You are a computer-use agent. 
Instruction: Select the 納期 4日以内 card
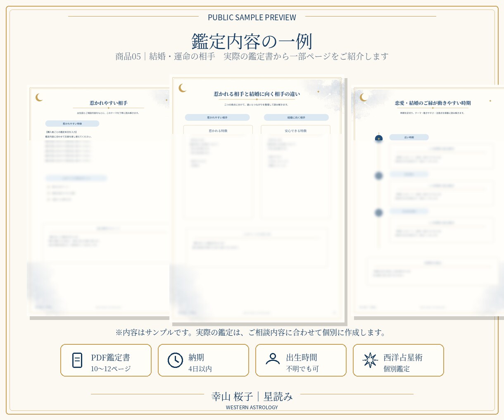coord(203,360)
